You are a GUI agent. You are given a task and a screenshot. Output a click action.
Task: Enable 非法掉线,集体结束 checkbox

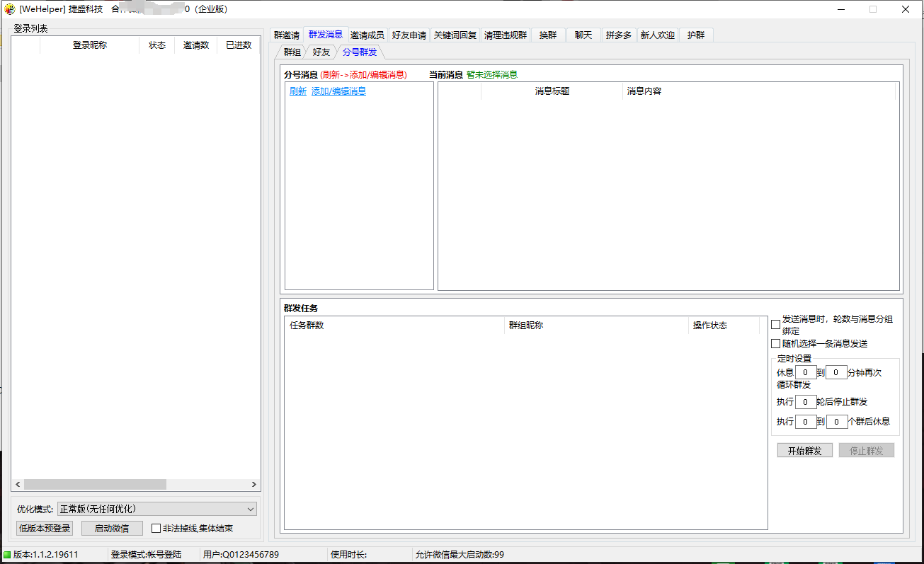coord(156,529)
